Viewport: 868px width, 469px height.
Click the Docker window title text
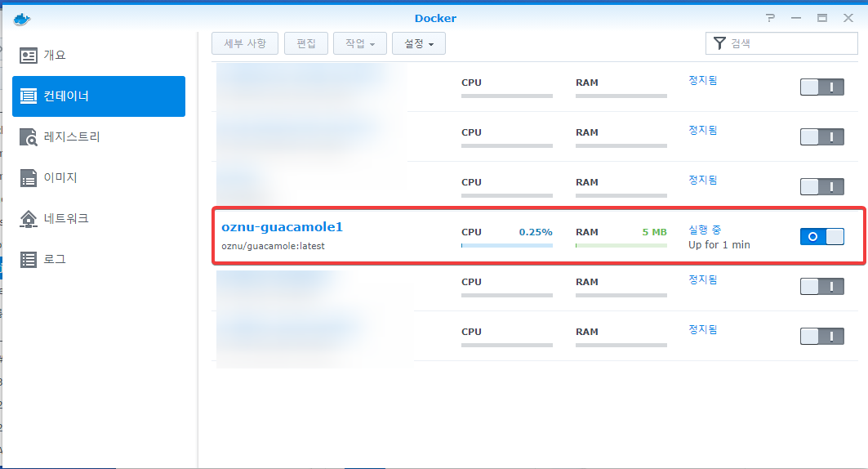point(436,18)
